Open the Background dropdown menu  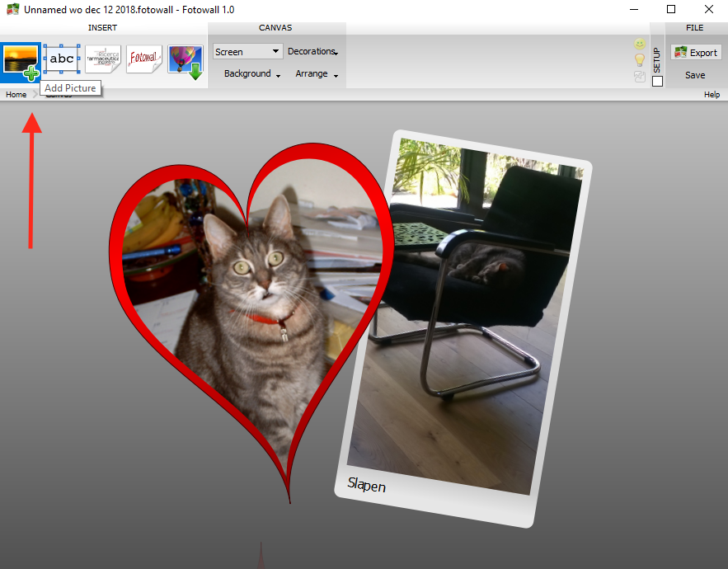[251, 74]
